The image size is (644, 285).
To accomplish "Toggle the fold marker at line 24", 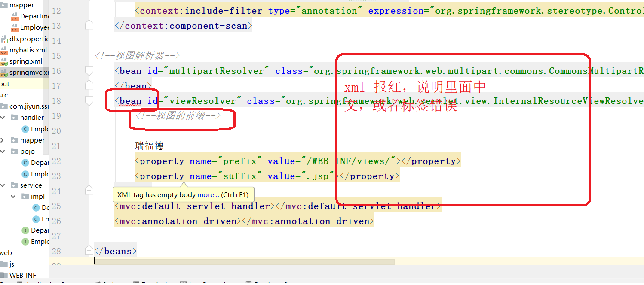I will tap(89, 190).
